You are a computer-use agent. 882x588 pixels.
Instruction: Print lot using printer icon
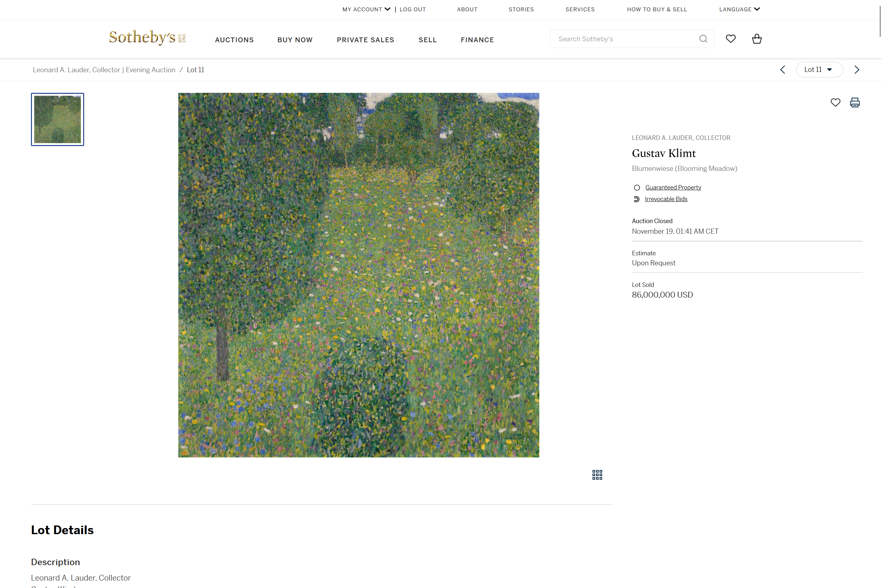coord(855,103)
